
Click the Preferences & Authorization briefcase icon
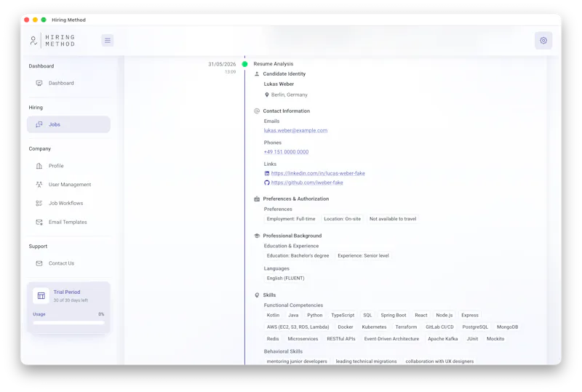click(257, 199)
